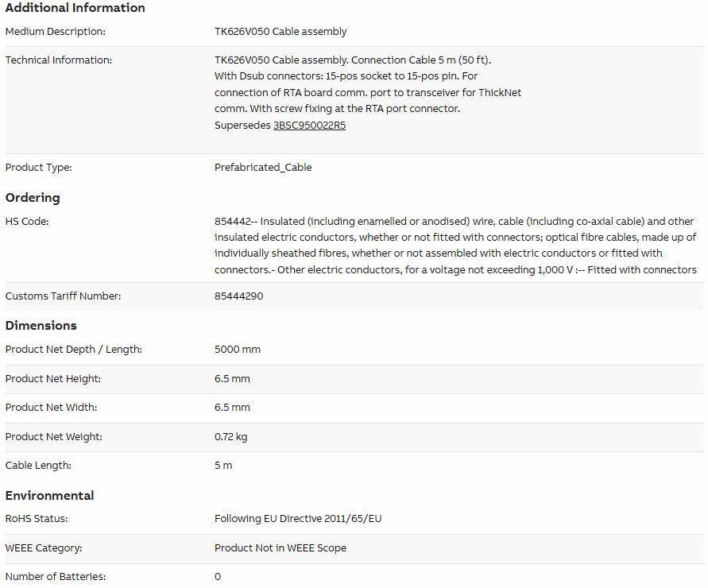This screenshot has width=708, height=588.
Task: Click the Connection Cable 5 m description line
Action: 353,60
